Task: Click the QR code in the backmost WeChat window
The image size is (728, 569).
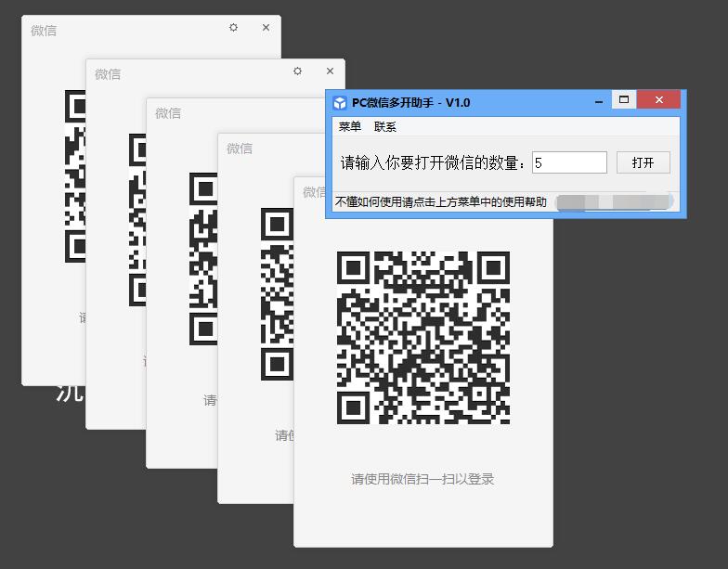Action: tap(74, 176)
